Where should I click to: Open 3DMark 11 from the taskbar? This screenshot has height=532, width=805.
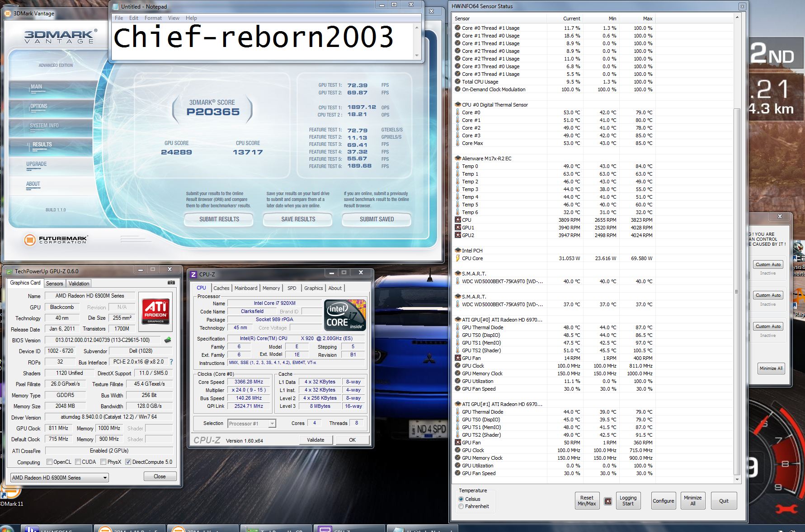pyautogui.click(x=130, y=528)
